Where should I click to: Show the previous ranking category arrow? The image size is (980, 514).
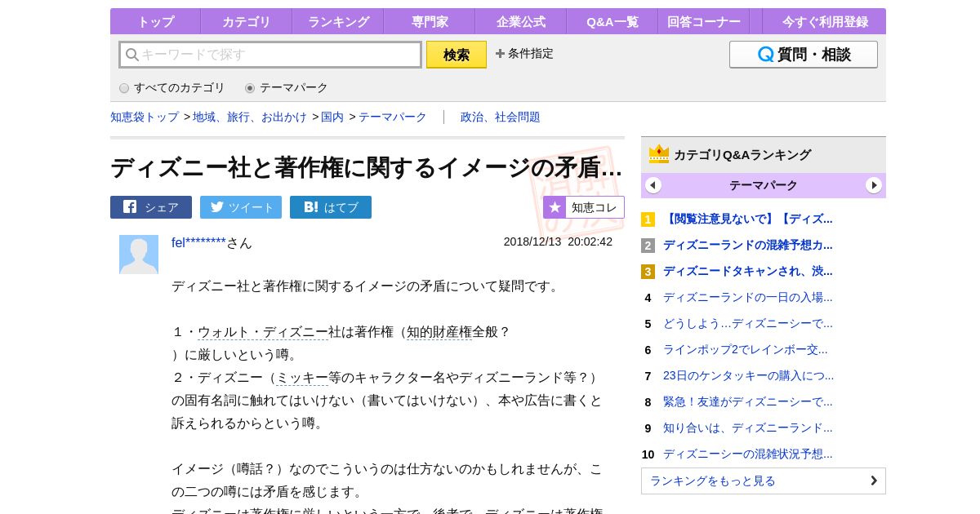[653, 185]
